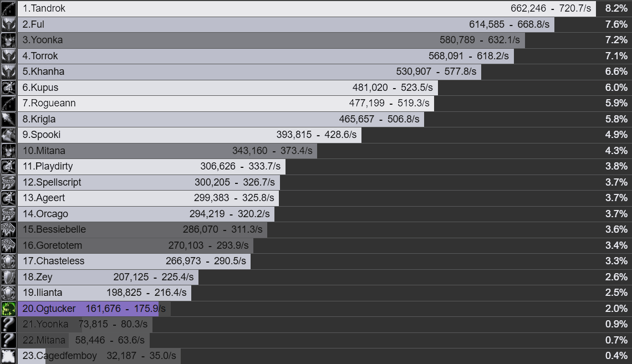Click the class icon beside 15.Bessiebelle
This screenshot has width=632, height=364.
[8, 230]
